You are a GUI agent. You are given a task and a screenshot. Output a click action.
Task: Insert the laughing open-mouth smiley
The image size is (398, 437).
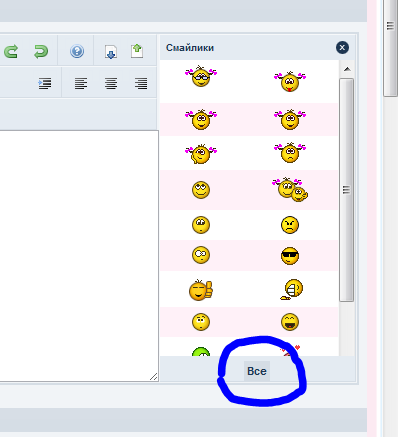[290, 322]
